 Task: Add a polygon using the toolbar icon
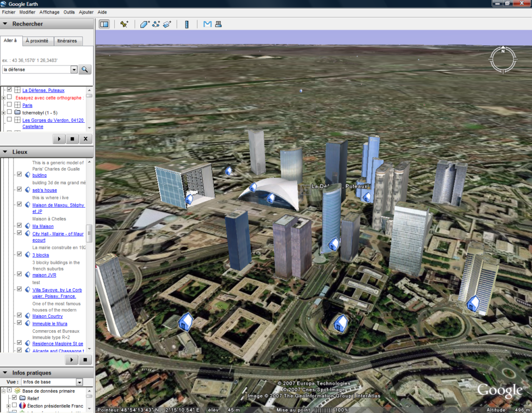pos(144,24)
